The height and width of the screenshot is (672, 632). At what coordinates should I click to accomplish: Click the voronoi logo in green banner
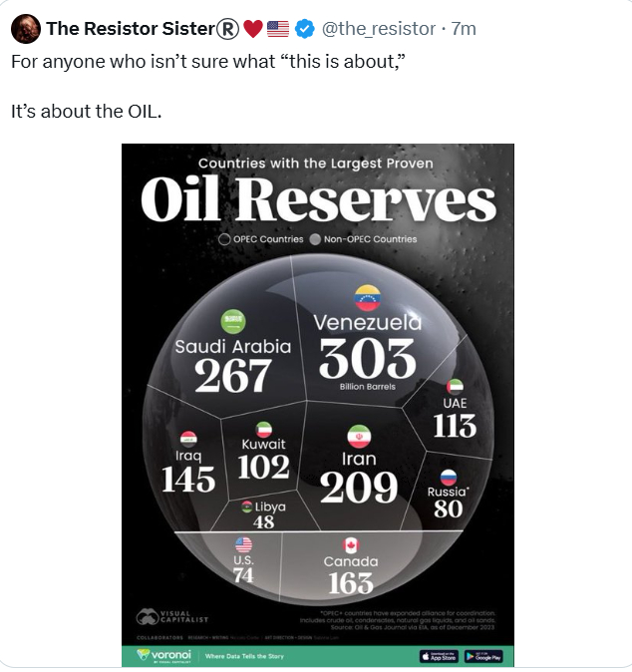[162, 656]
